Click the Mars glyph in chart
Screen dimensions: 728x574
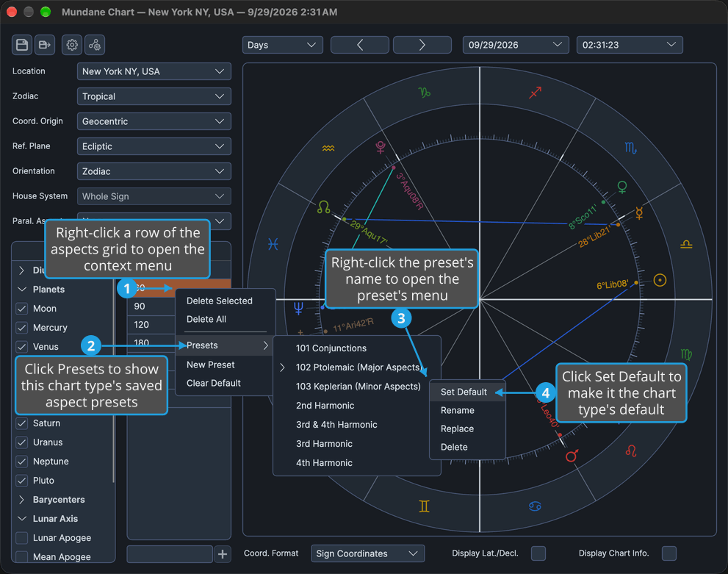click(x=572, y=456)
